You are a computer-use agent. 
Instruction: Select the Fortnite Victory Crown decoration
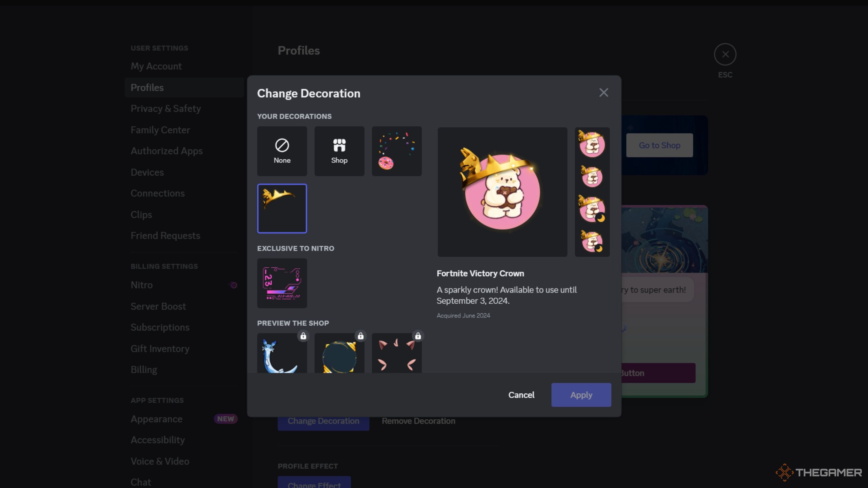[282, 208]
